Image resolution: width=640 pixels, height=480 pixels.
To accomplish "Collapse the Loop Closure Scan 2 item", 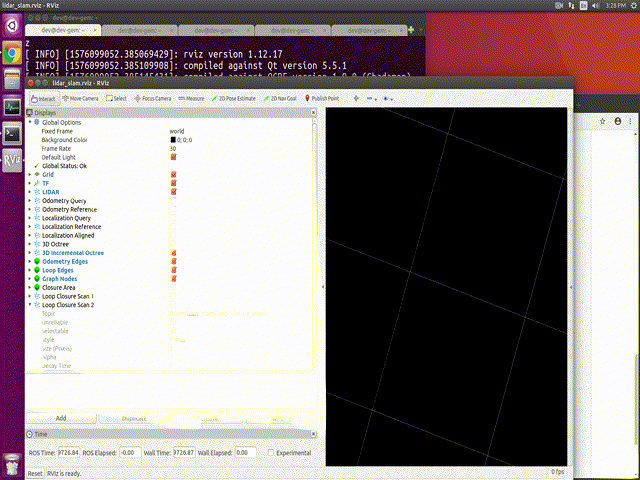I will point(30,305).
